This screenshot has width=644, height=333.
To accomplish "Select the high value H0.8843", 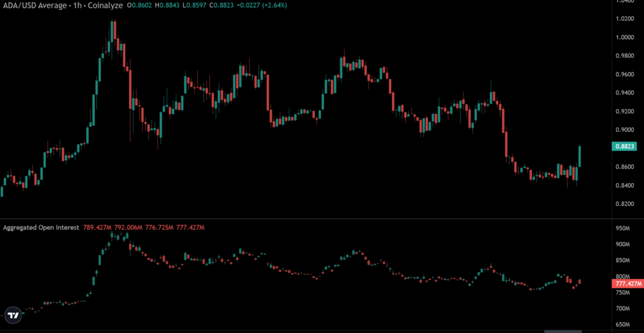I will click(x=167, y=5).
